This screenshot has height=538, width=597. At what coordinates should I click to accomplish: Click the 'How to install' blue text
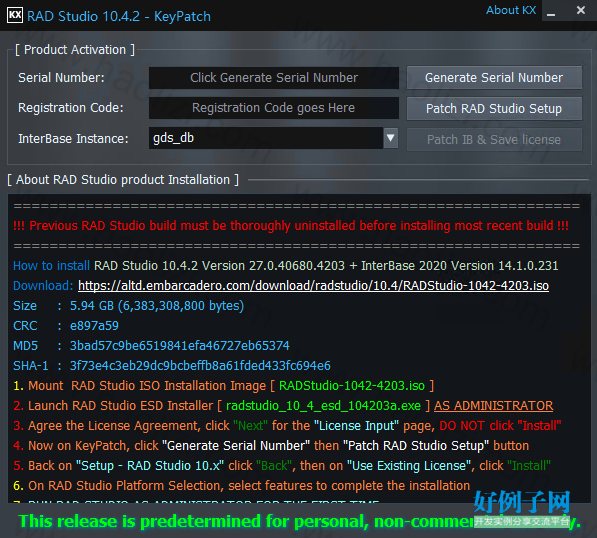click(x=51, y=265)
